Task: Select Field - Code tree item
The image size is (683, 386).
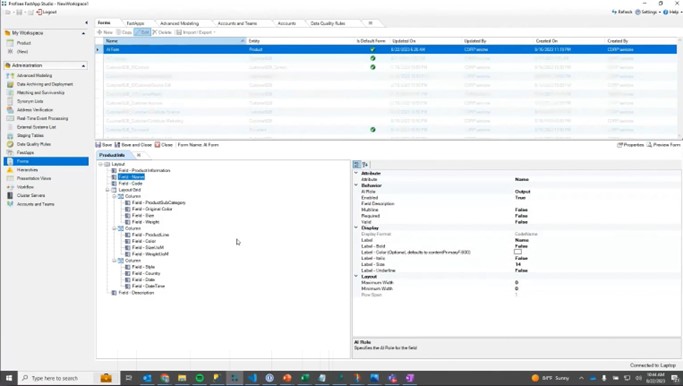Action: 130,183
